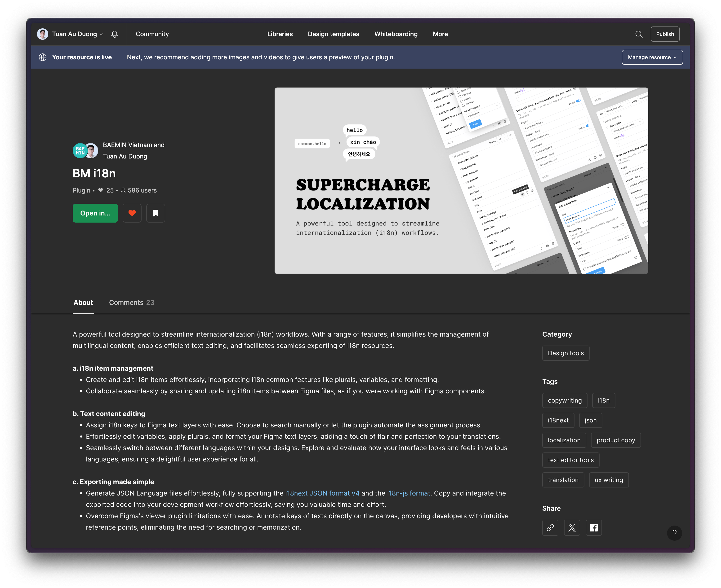
Task: Open the i18next JSON format v4 link
Action: click(x=322, y=493)
